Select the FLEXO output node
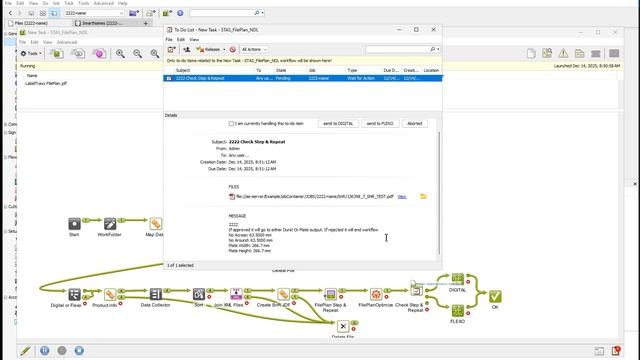The height and width of the screenshot is (360, 640). click(x=458, y=311)
